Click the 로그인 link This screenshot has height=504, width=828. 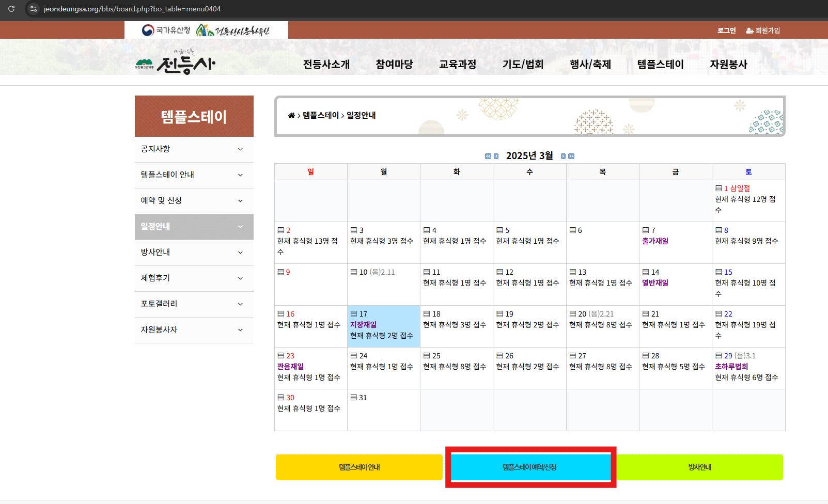click(726, 30)
